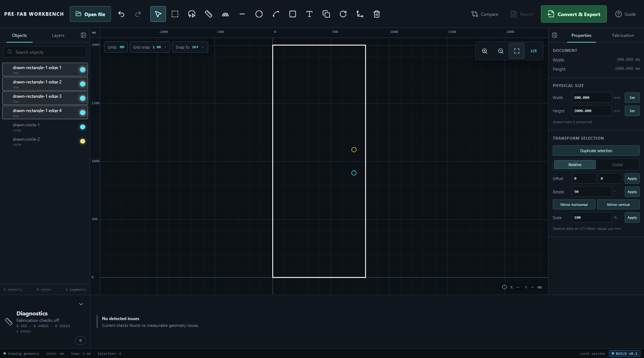Viewport: 644px width, 358px height.
Task: Choose the line drawing tool
Action: point(242,14)
